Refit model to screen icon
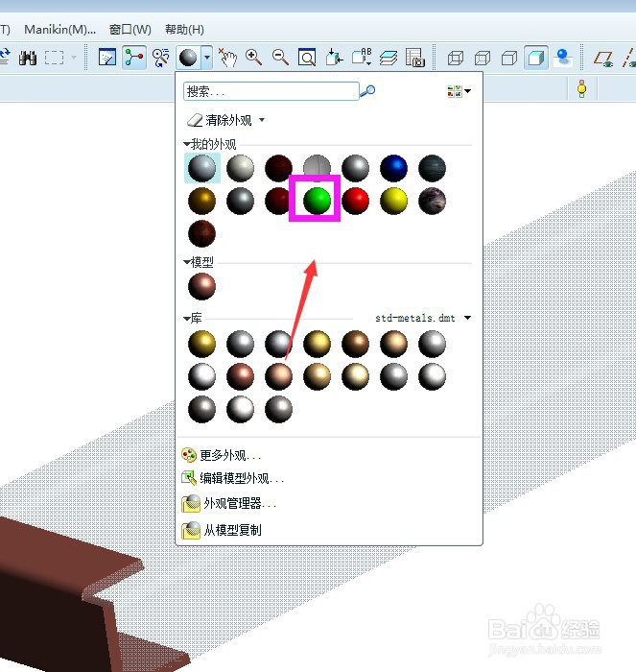This screenshot has height=672, width=636. [307, 58]
